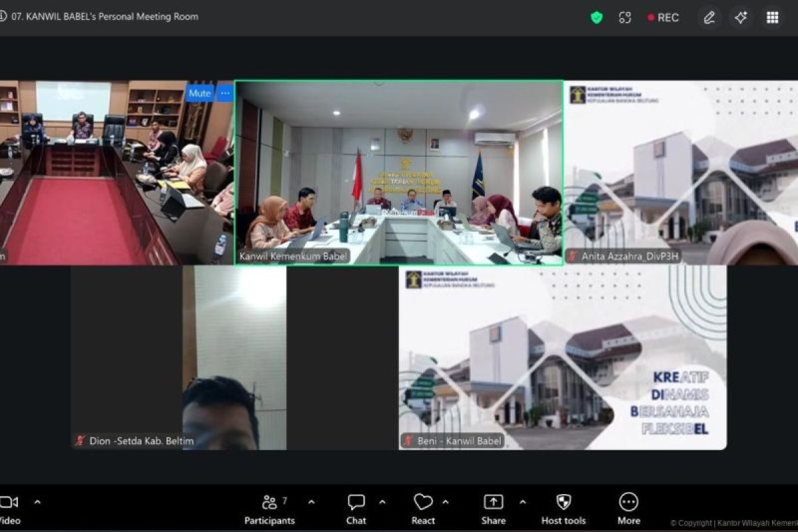This screenshot has height=532, width=798.
Task: Expand Share options caret
Action: 523,502
